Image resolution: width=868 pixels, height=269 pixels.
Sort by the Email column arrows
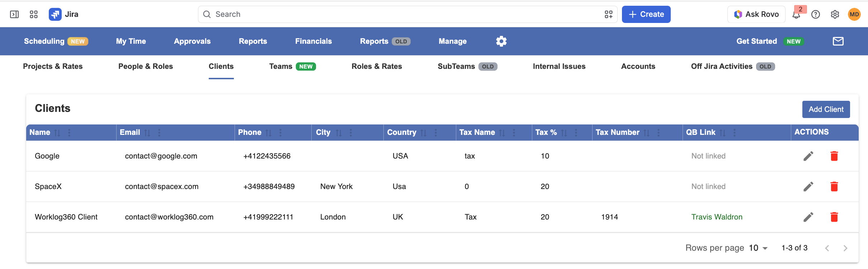pos(147,133)
